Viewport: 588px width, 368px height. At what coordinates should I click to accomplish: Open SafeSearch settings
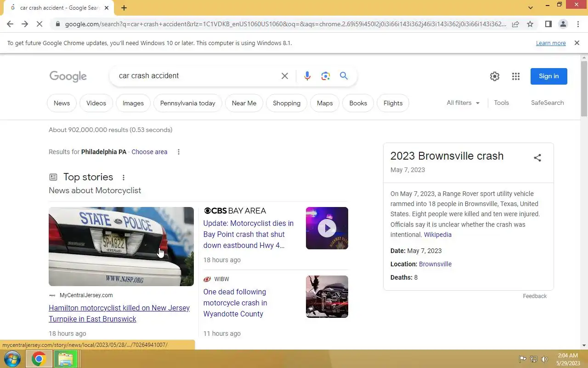547,103
